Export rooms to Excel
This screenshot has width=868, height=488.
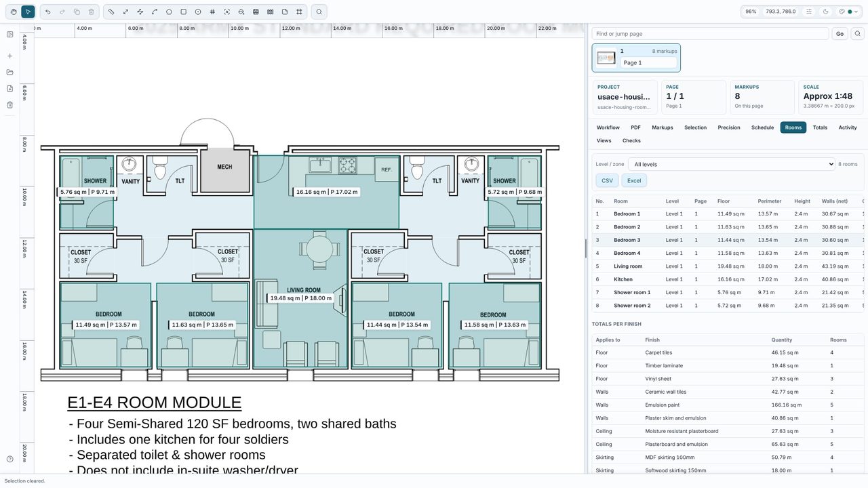[x=634, y=180]
